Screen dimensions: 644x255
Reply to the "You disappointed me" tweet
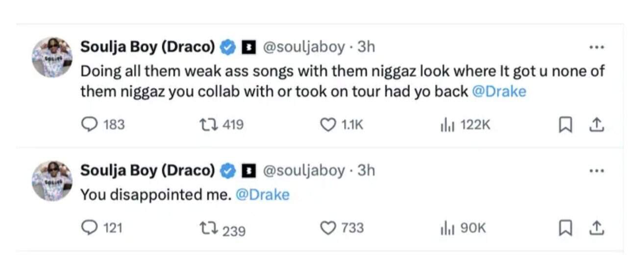[x=88, y=228]
